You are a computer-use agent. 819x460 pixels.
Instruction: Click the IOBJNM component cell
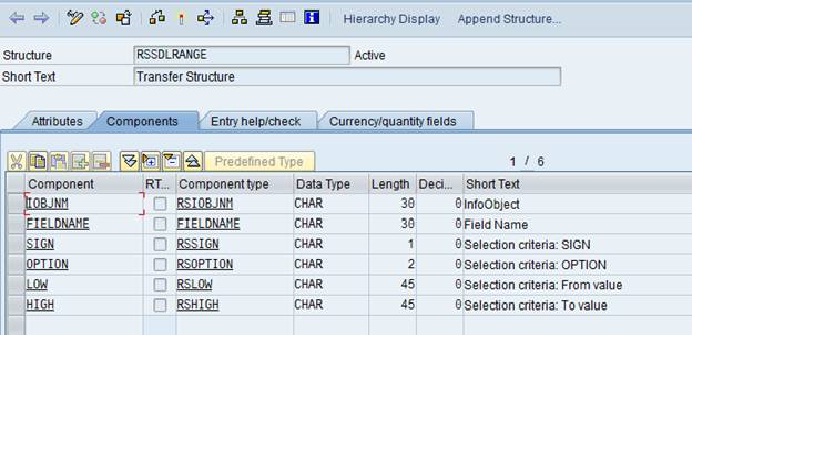(84, 204)
